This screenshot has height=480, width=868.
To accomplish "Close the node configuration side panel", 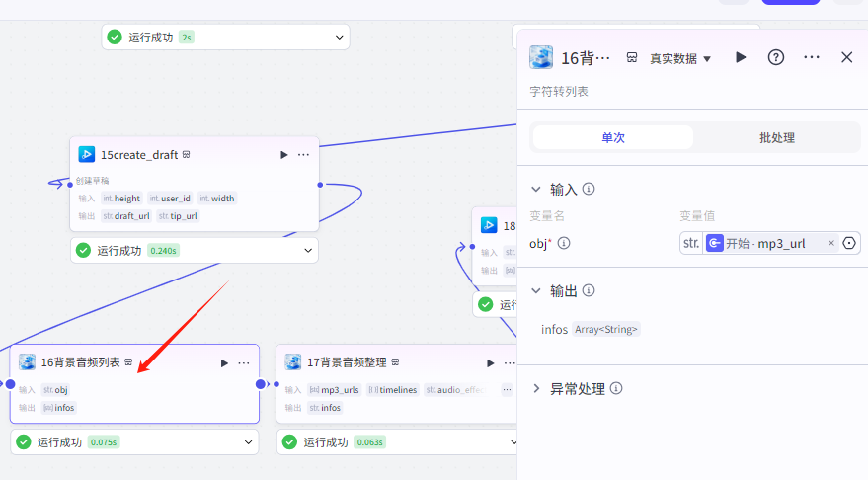I will (x=846, y=57).
